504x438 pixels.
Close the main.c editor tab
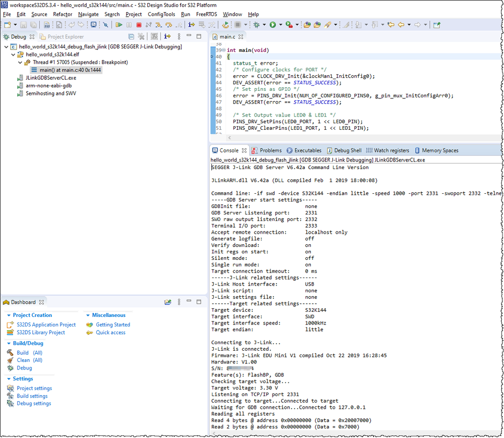[x=241, y=37]
